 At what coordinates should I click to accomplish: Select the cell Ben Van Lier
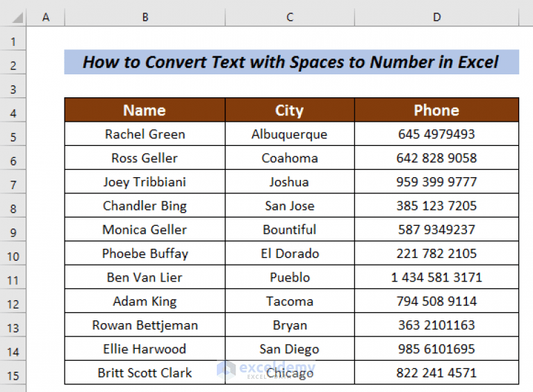(145, 277)
